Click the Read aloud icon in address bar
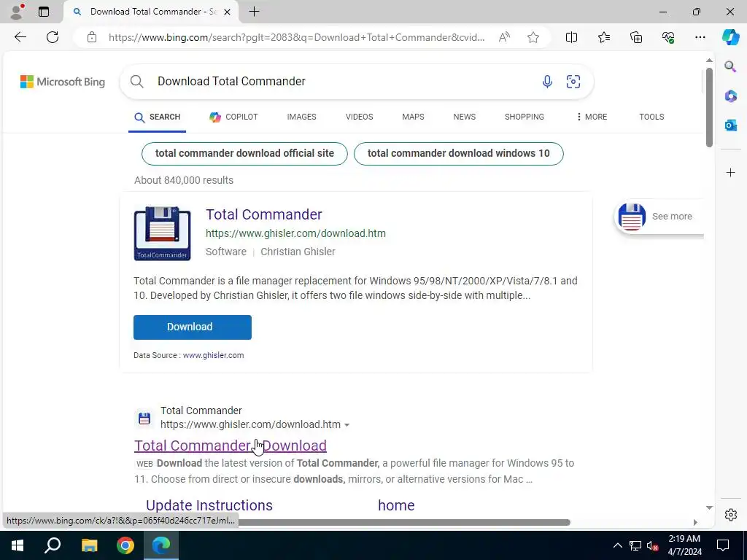 tap(504, 37)
